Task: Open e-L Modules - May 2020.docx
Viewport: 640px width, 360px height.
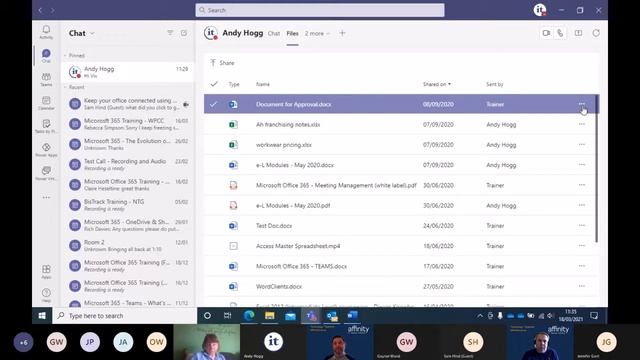Action: click(295, 165)
